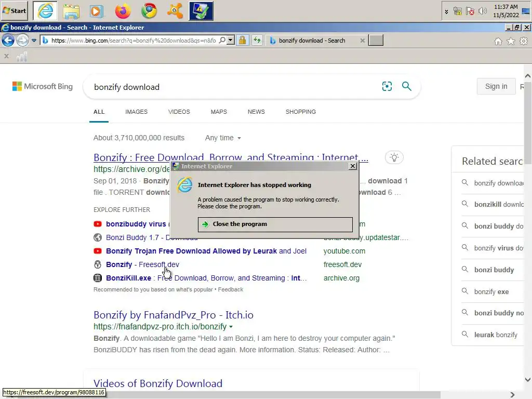This screenshot has width=532, height=399.
Task: Launch Firefox from the taskbar
Action: [123, 11]
